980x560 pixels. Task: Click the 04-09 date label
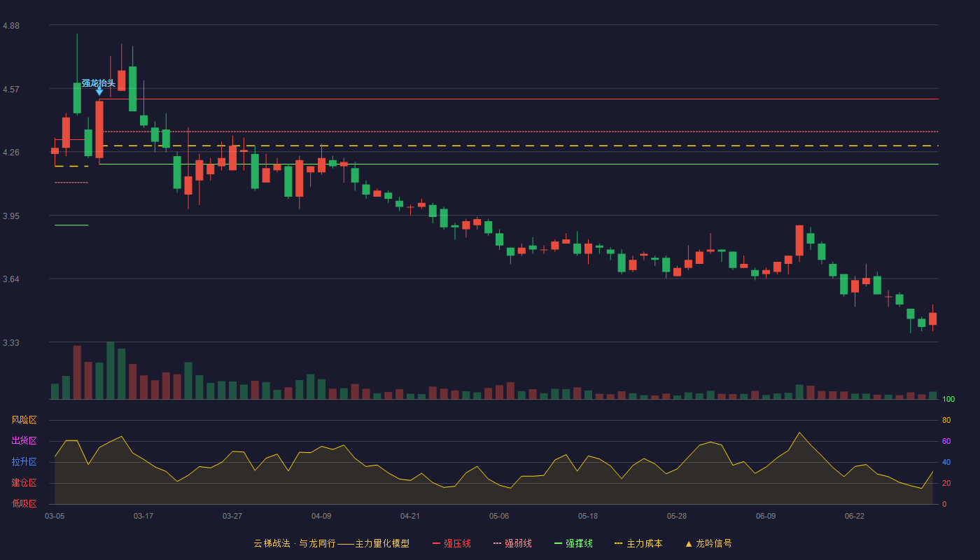click(321, 516)
